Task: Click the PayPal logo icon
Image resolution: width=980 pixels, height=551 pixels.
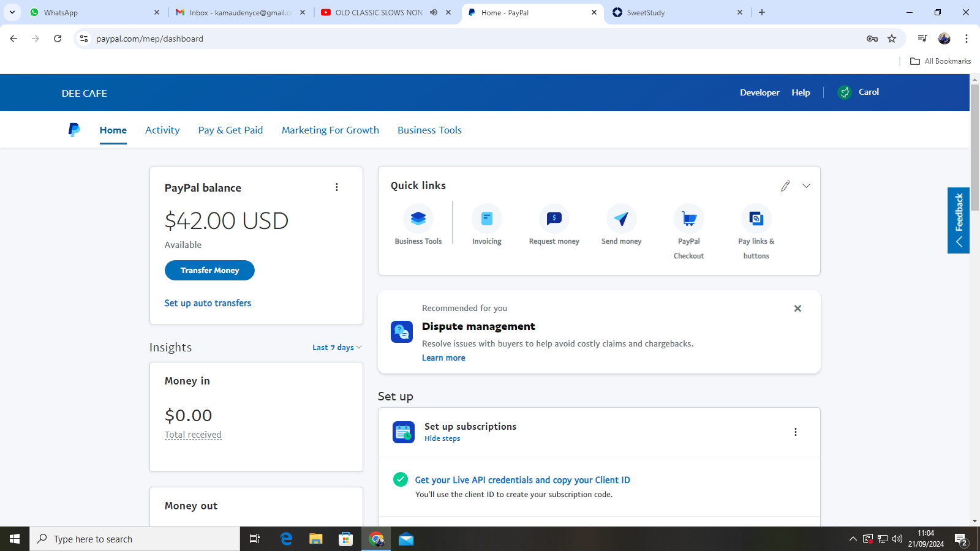Action: click(x=74, y=130)
